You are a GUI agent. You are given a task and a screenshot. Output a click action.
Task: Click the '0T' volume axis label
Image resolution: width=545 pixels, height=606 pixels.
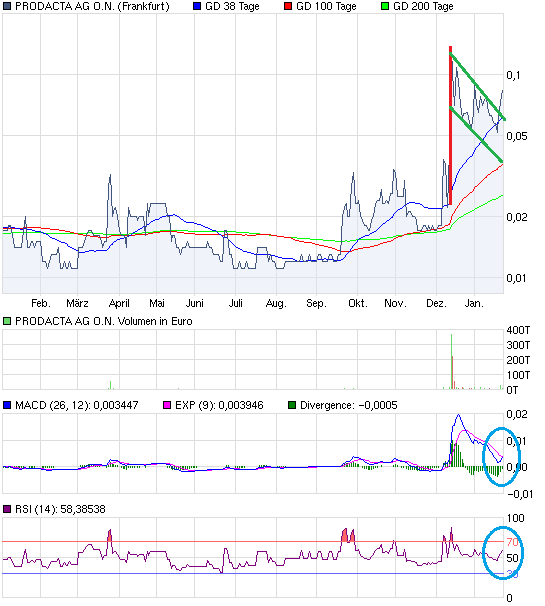(x=512, y=390)
